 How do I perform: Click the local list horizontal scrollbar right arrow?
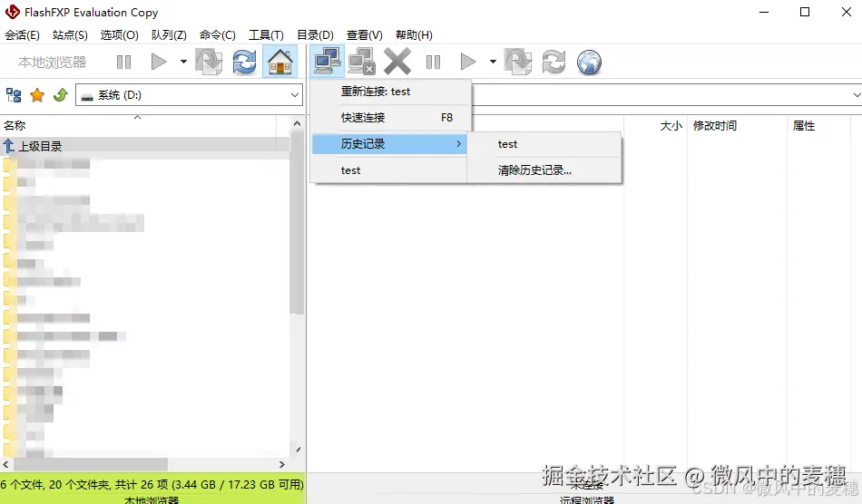282,464
